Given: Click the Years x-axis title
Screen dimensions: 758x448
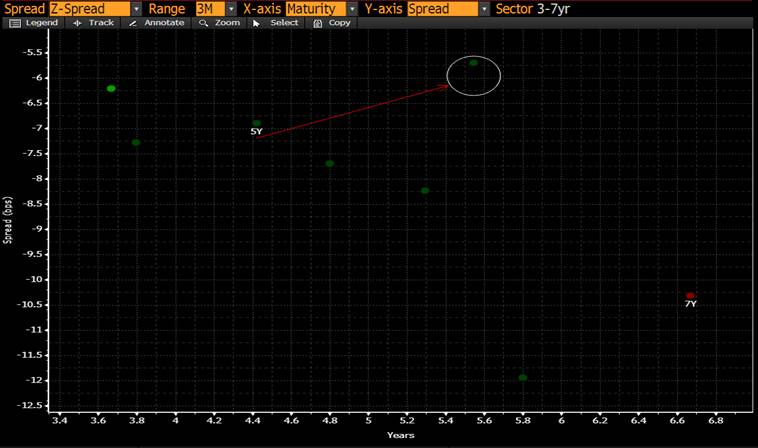Looking at the screenshot, I should (x=401, y=435).
